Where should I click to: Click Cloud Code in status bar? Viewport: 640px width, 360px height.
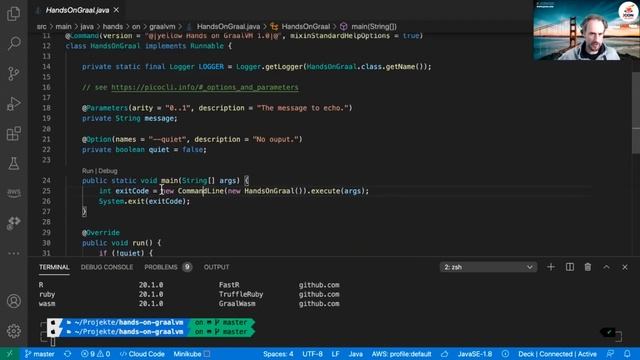(142, 354)
